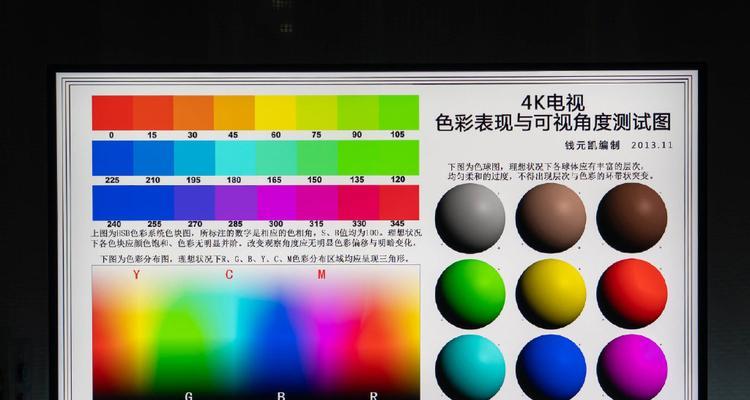Image resolution: width=750 pixels, height=400 pixels.
Task: Click the cyan sphere
Action: 470,367
